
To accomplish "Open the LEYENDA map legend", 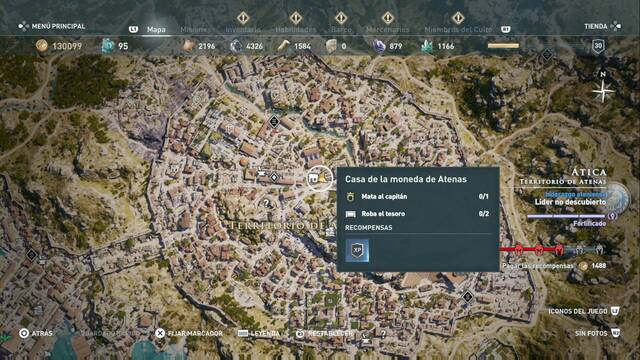I will [x=259, y=333].
